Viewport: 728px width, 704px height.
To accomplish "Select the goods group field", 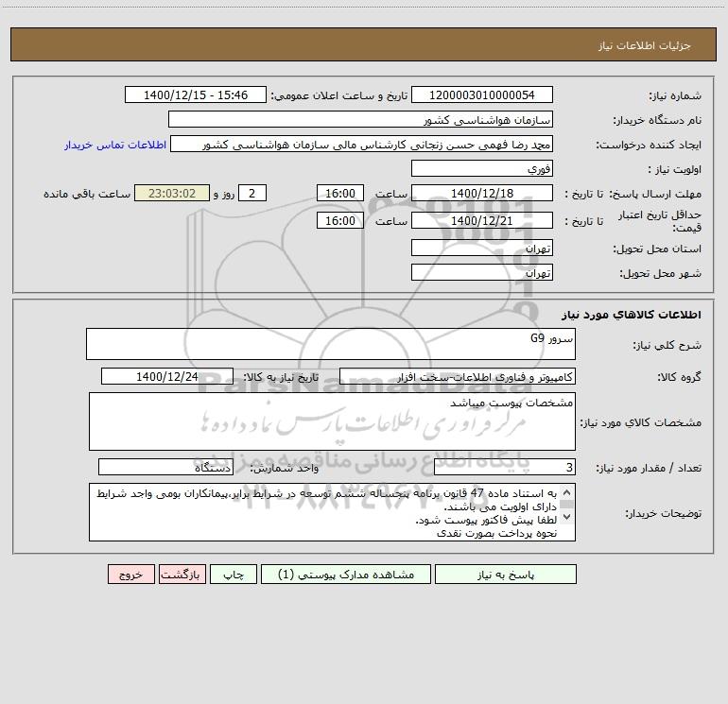I will 458,376.
